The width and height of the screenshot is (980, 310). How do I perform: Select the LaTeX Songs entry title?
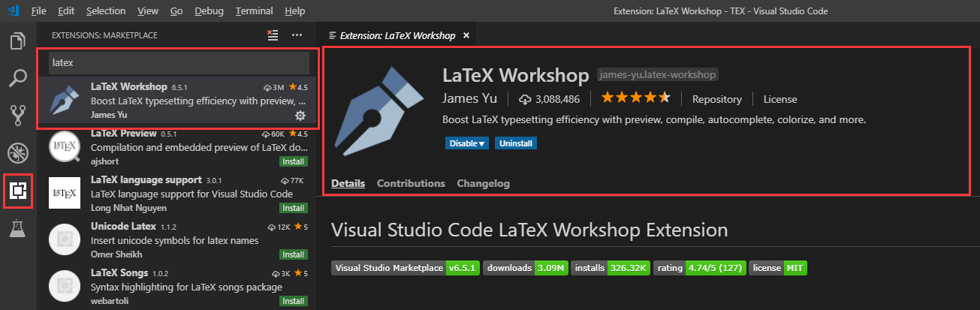pyautogui.click(x=119, y=273)
